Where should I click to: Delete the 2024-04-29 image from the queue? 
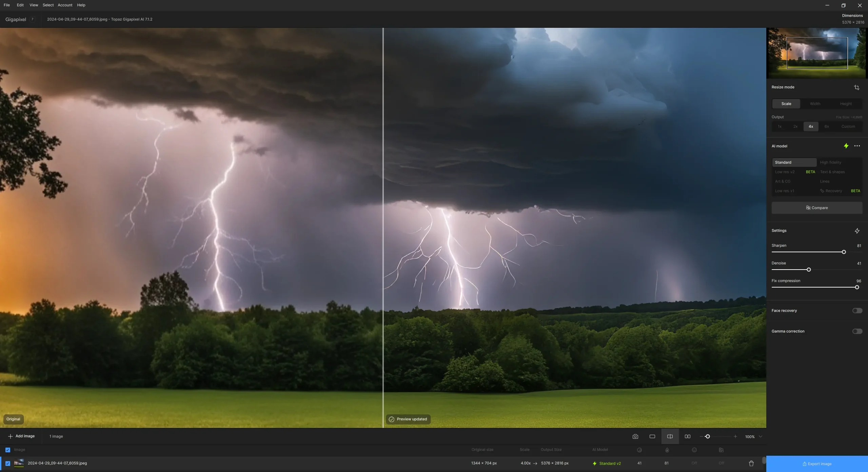pos(751,463)
